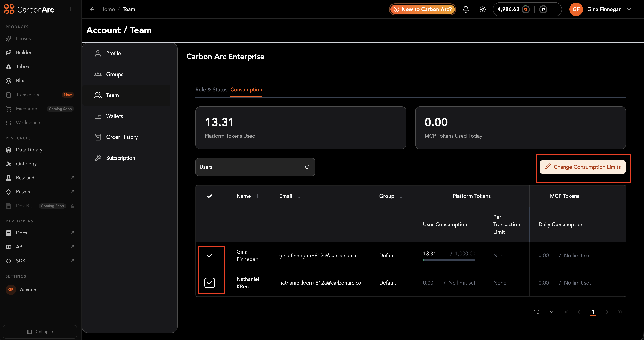Click the search magnifier icon in Users field
This screenshot has height=340, width=644.
pos(307,167)
